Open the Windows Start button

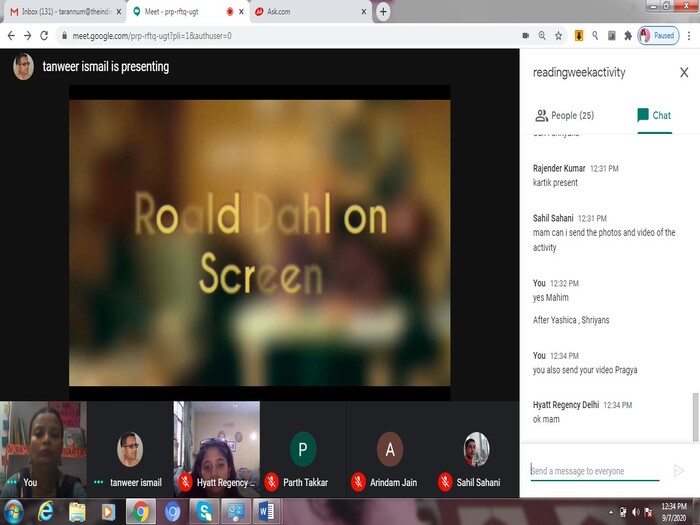click(14, 512)
